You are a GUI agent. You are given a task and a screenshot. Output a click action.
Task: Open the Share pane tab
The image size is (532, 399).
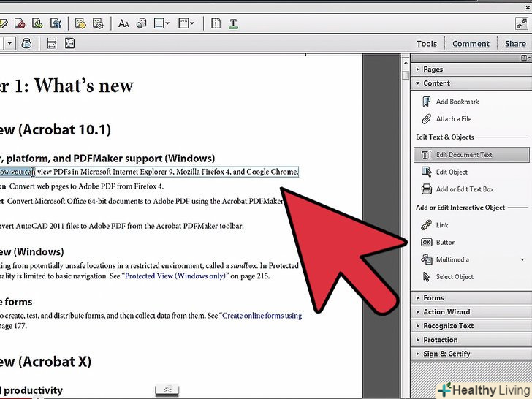pos(515,44)
